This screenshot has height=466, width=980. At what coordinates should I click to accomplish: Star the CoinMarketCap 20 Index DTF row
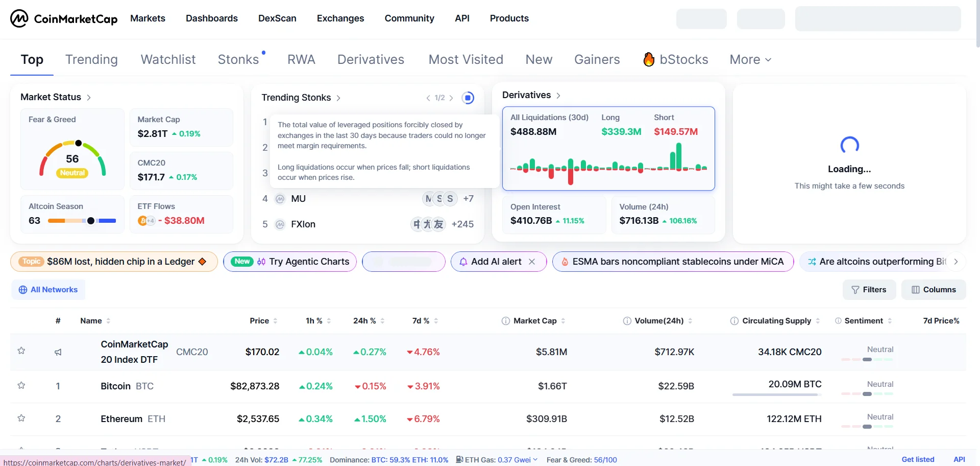[21, 351]
